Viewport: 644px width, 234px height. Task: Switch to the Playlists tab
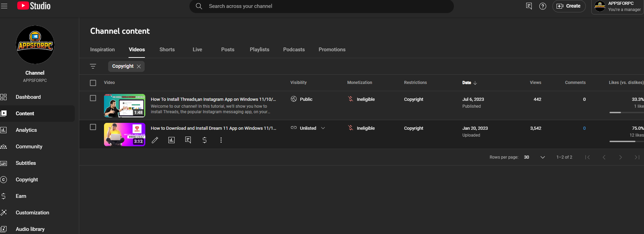click(260, 50)
